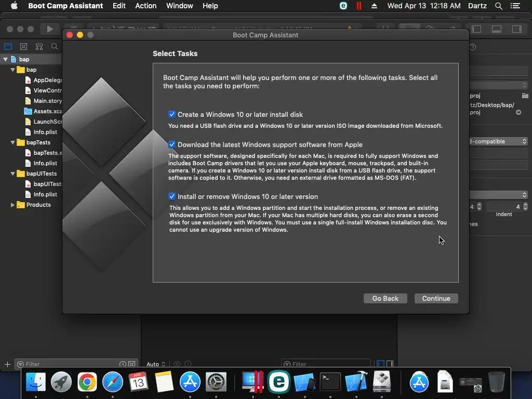Open Simulator from the Dock
Screen dimensions: 532x399
304,382
